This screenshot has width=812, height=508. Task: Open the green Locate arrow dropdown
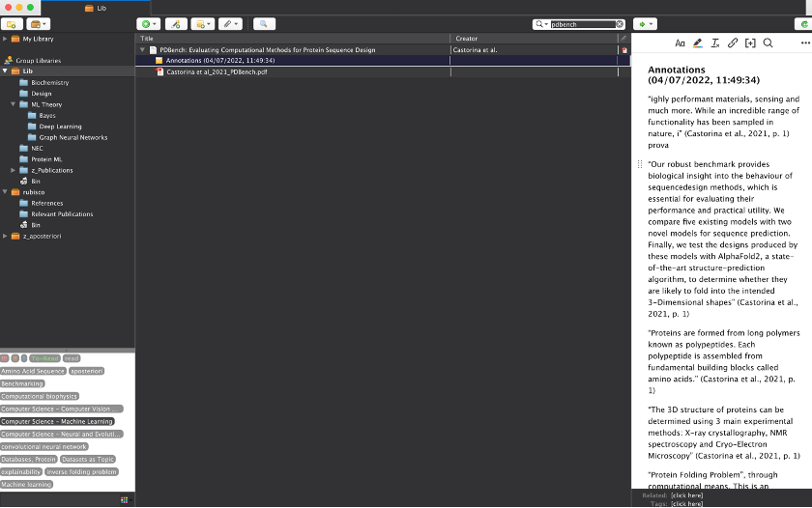tap(646, 24)
